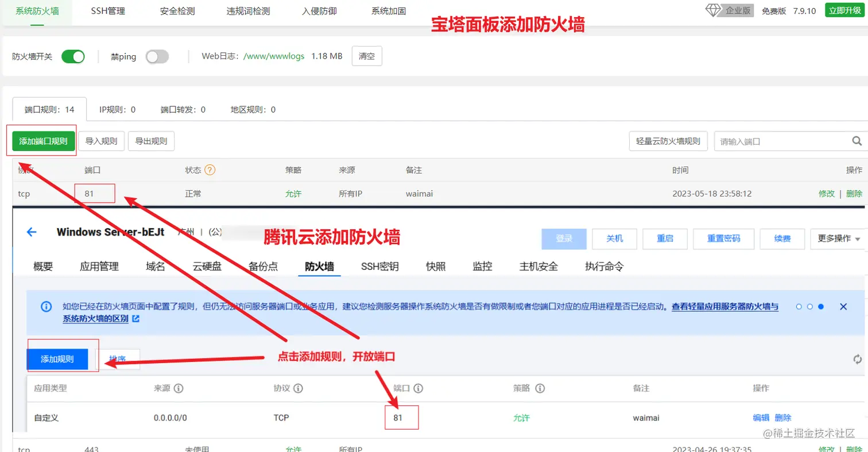Image resolution: width=868 pixels, height=452 pixels.
Task: Click the blue info icon in the banner
Action: tap(46, 307)
